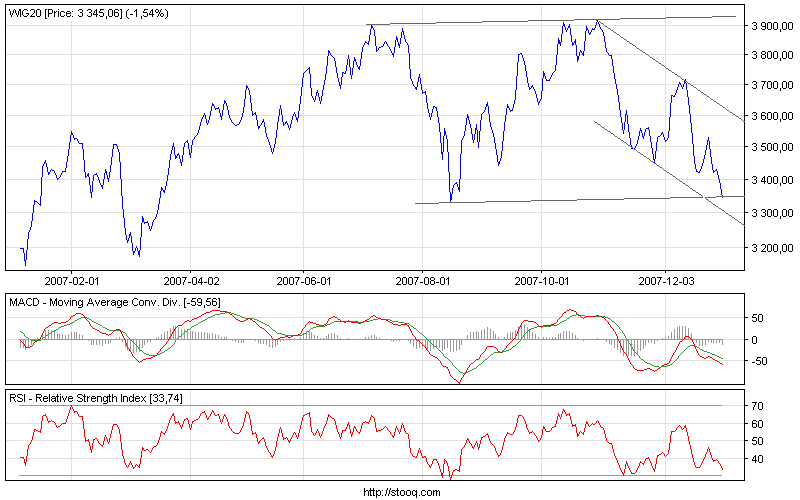
Task: Click the RSI axis label 50
Action: coord(758,441)
